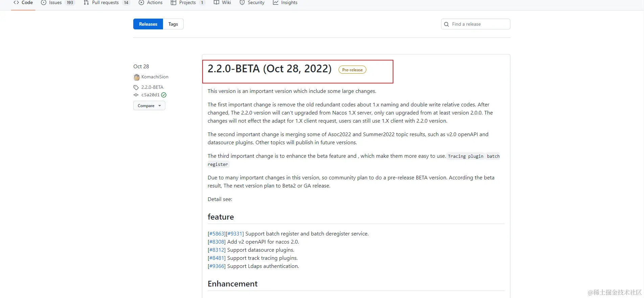The image size is (644, 298).
Task: Click the 'Enhancement' section heading
Action: click(x=232, y=284)
